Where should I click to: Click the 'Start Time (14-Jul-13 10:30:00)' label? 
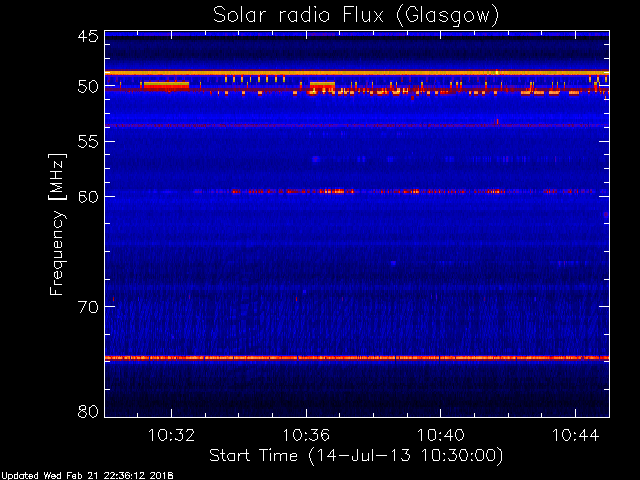(x=356, y=456)
